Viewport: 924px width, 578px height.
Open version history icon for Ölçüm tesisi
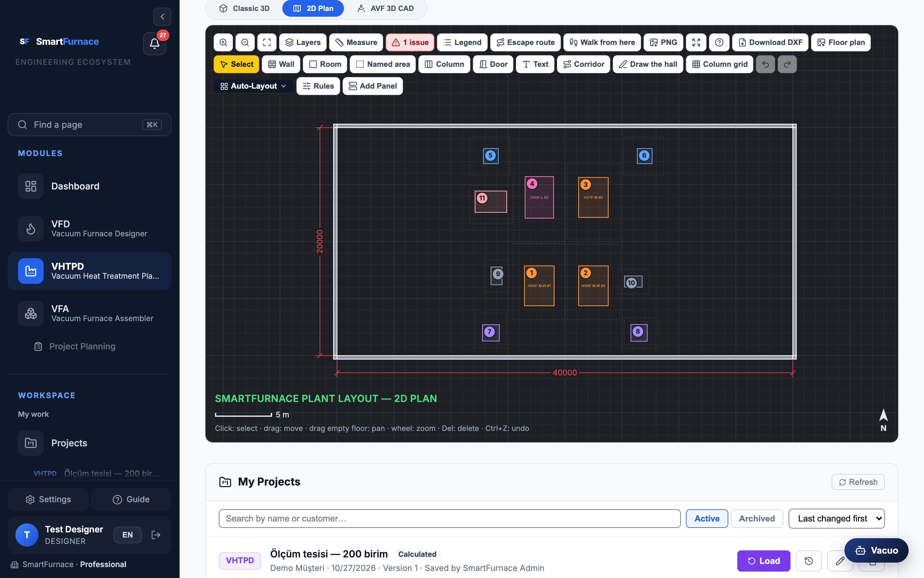809,561
